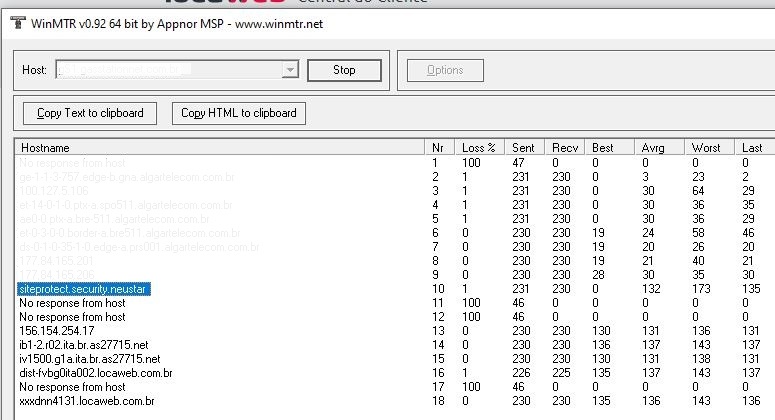Screen dimensions: 775x420
Task: Sort by Loss % column header
Action: tap(479, 148)
